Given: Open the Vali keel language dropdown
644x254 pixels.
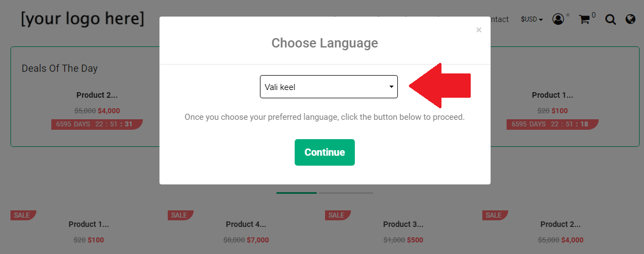Looking at the screenshot, I should tap(329, 87).
